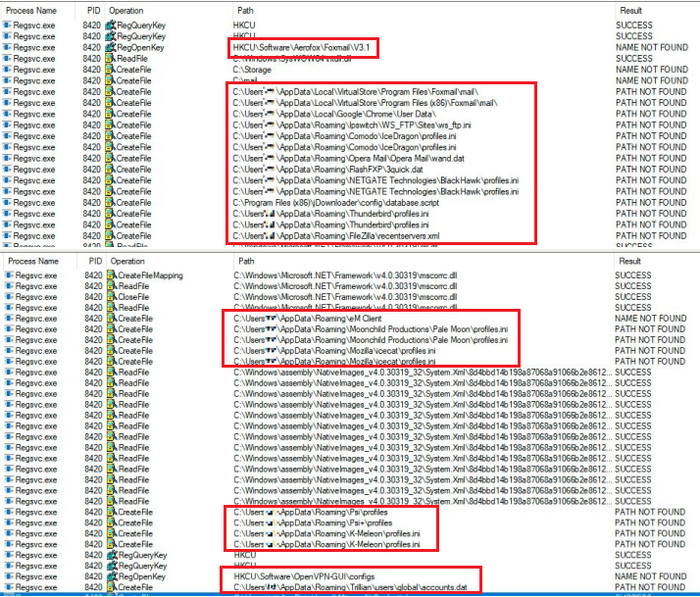Click the CreateFile icon on the WS_FTP ws_ftp.ini row
This screenshot has height=597, width=700.
coord(110,125)
